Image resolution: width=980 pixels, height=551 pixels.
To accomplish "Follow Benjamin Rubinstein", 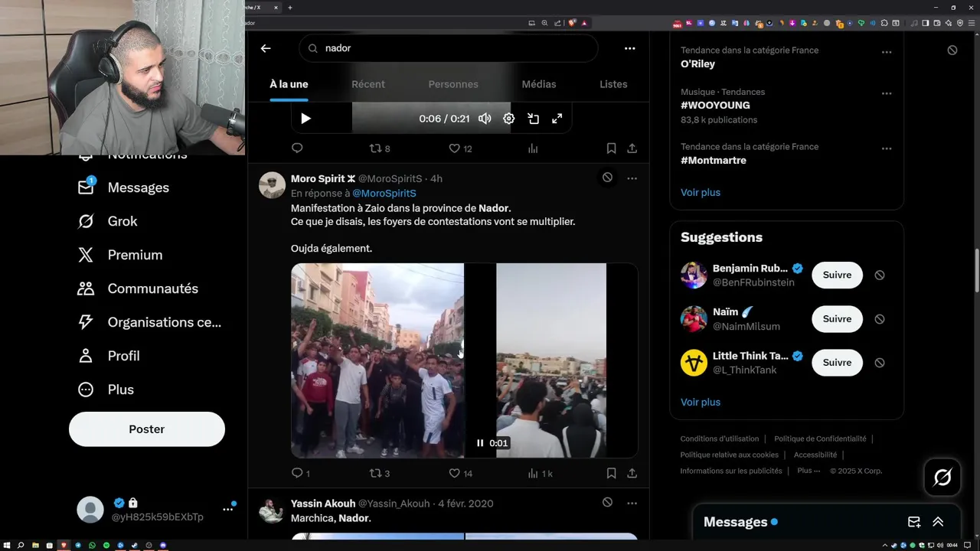I will coord(837,275).
